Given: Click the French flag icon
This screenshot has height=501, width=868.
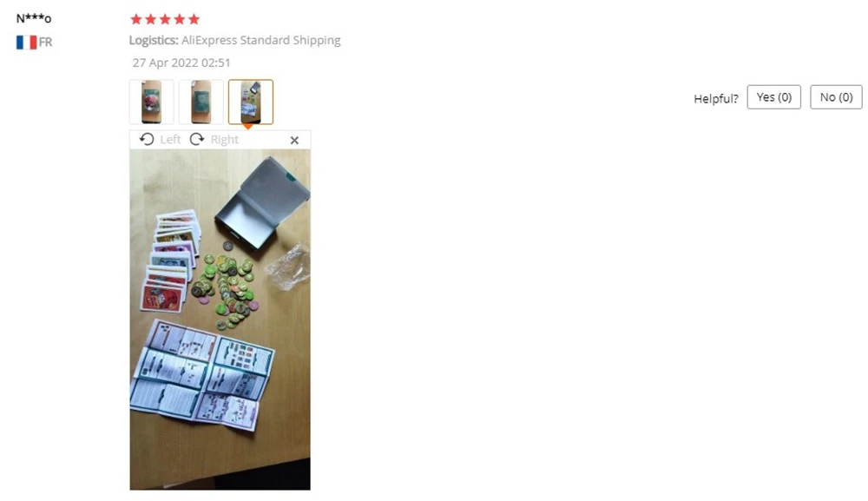Looking at the screenshot, I should point(26,42).
